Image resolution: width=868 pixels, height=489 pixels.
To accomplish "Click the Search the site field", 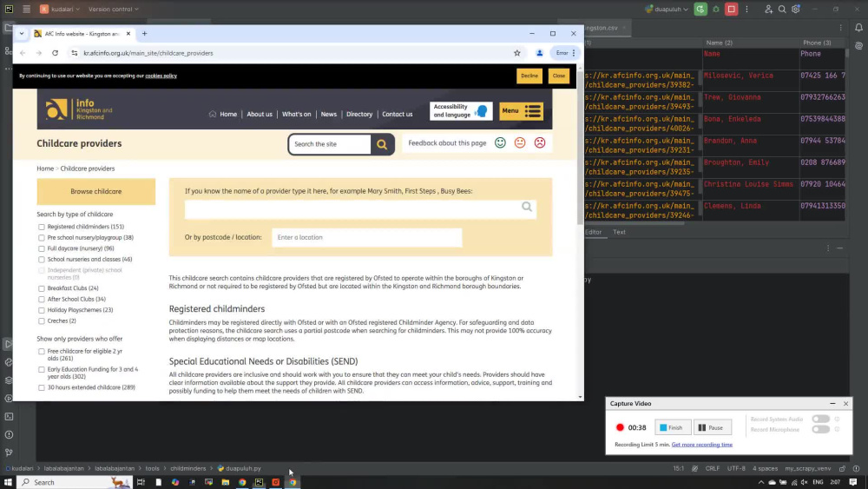I will 329,144.
